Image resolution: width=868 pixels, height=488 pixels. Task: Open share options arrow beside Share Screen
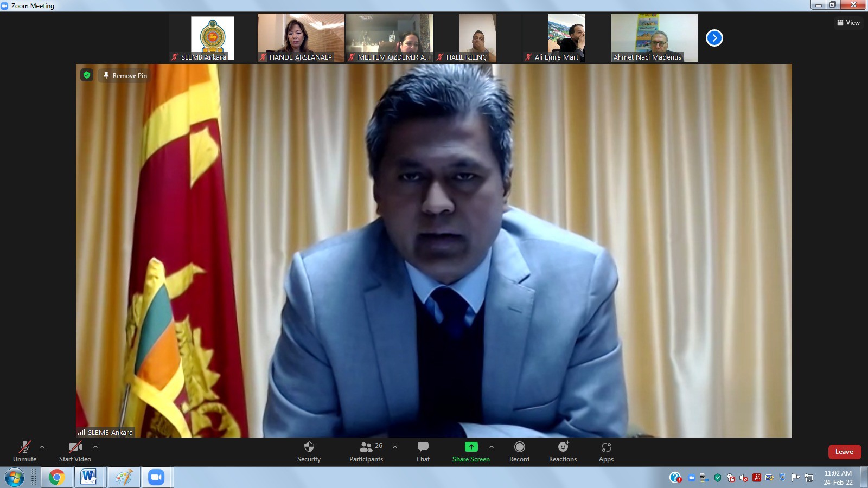tap(492, 447)
